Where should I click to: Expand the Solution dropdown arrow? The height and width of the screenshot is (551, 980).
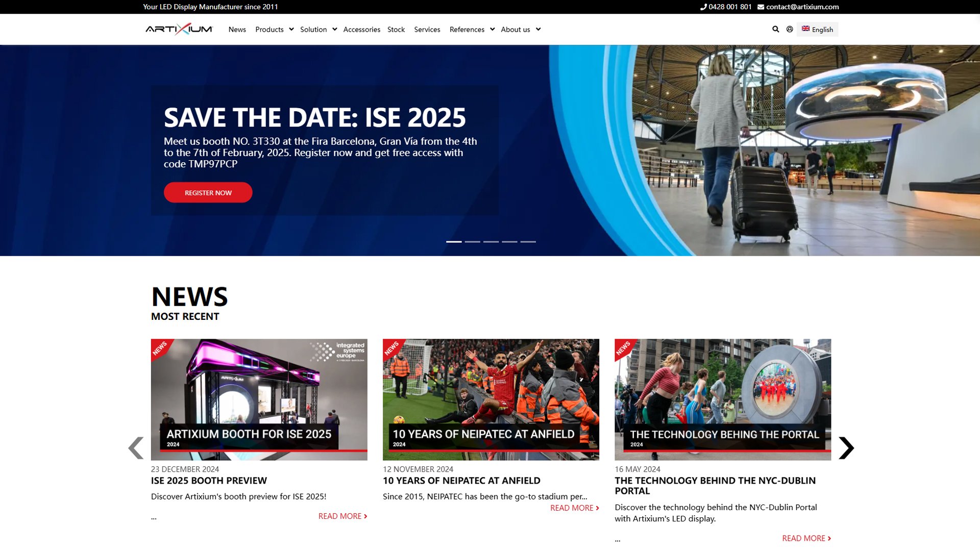(x=334, y=29)
